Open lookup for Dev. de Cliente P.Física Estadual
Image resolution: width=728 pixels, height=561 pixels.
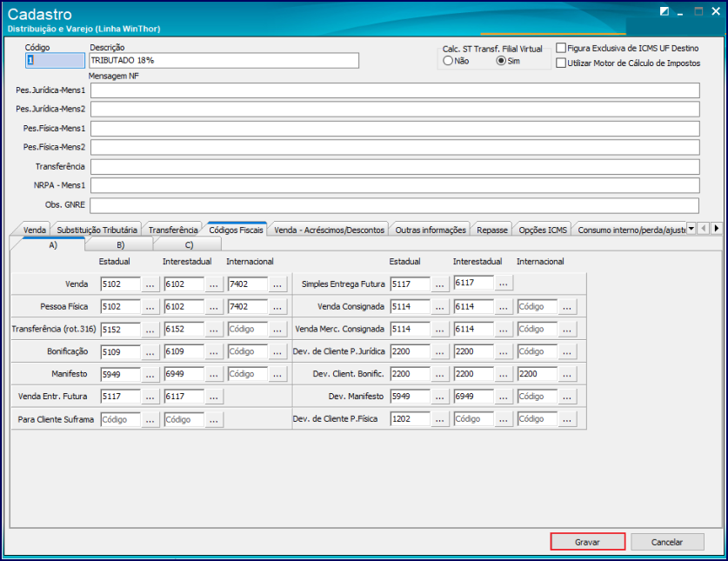[x=439, y=419]
